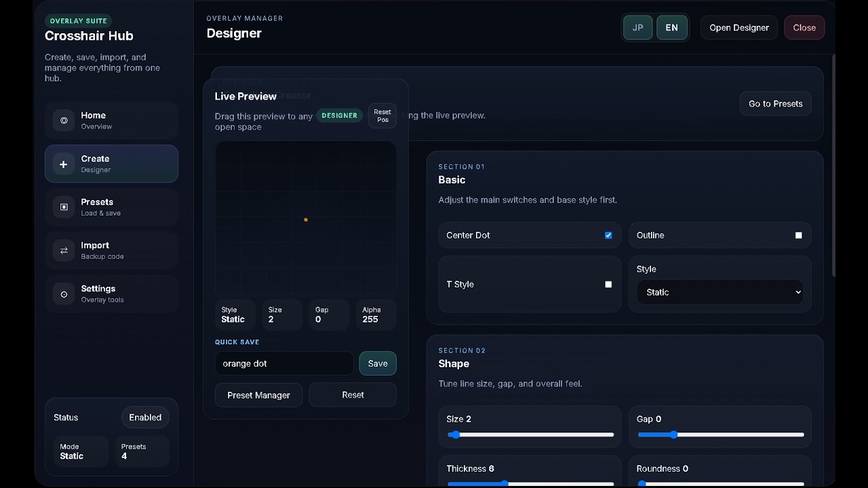Open Settings Overlay tools section
This screenshot has width=868, height=488.
111,294
